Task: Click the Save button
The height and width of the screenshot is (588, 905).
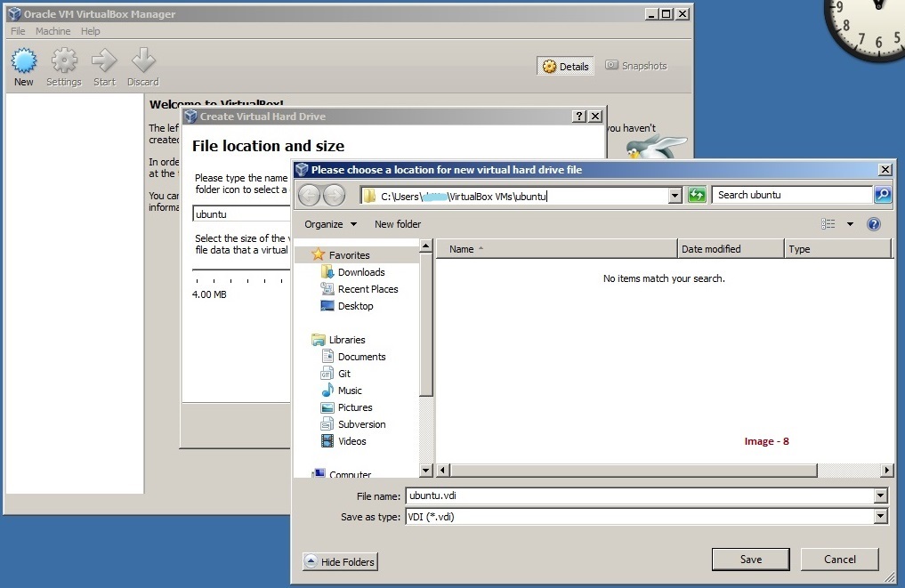Action: (x=751, y=560)
